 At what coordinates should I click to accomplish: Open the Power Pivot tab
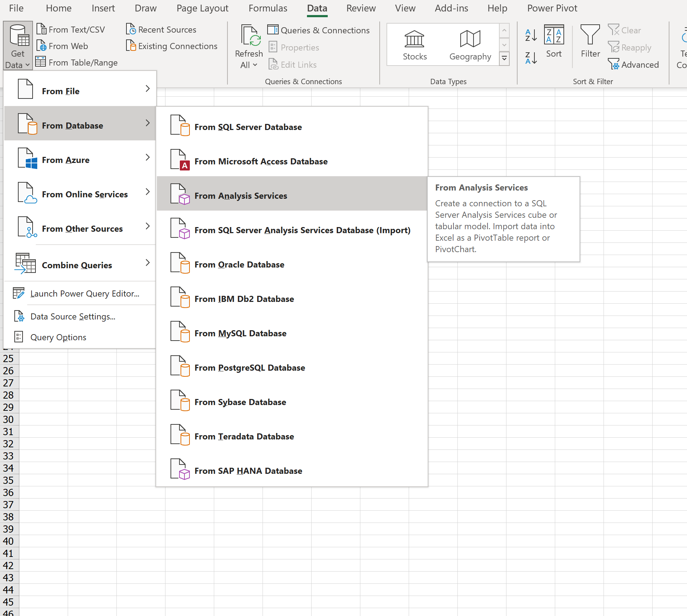pos(552,8)
